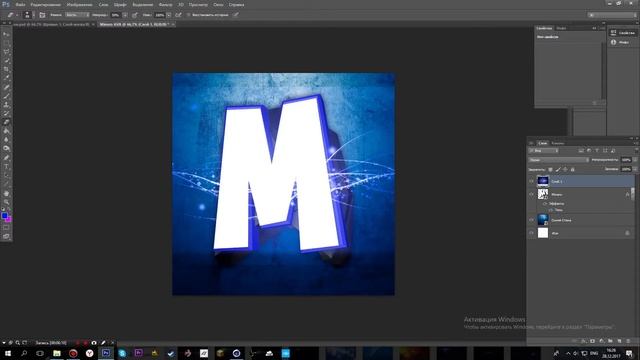This screenshot has width=640, height=360.
Task: Enable the Восстановить историю checkbox
Action: coord(189,15)
